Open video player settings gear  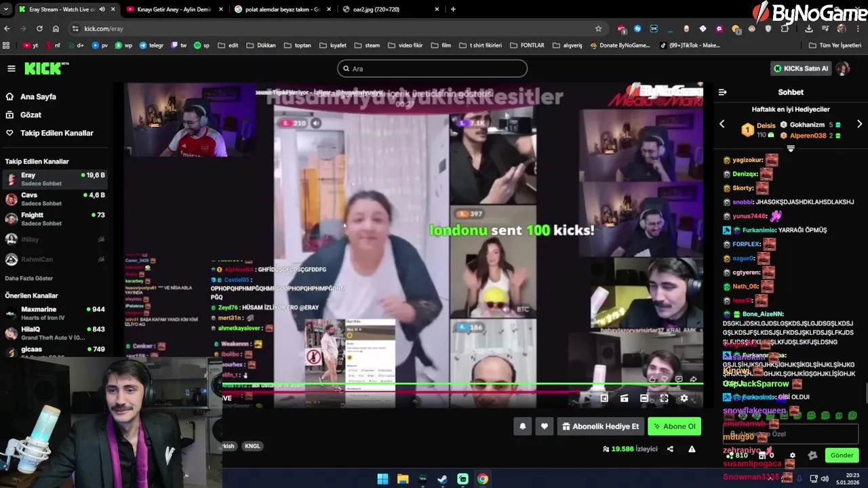tap(684, 399)
